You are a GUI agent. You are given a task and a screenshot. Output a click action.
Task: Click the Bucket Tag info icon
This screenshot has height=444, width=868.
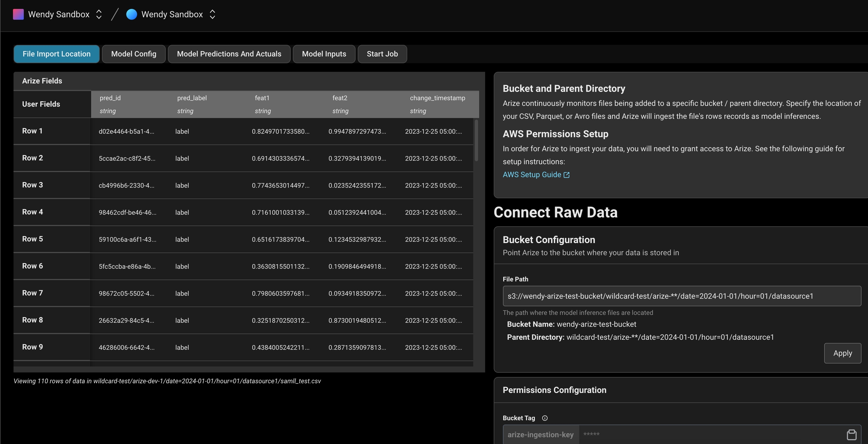tap(544, 418)
